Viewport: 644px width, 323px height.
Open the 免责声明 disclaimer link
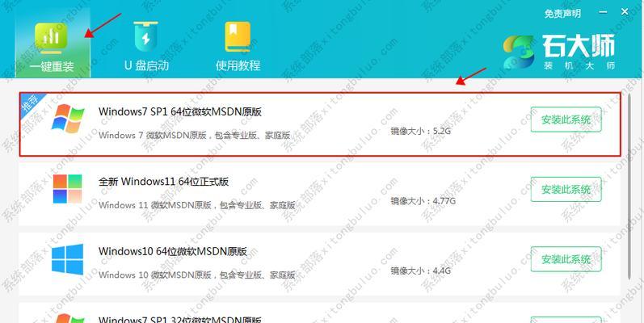click(x=562, y=14)
